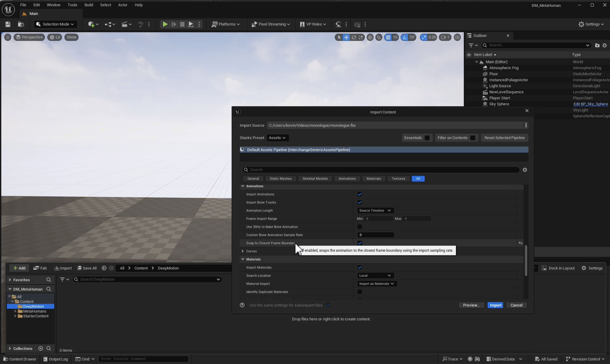Check Identify Duplicate Materials option
The image size is (610, 364).
[359, 292]
